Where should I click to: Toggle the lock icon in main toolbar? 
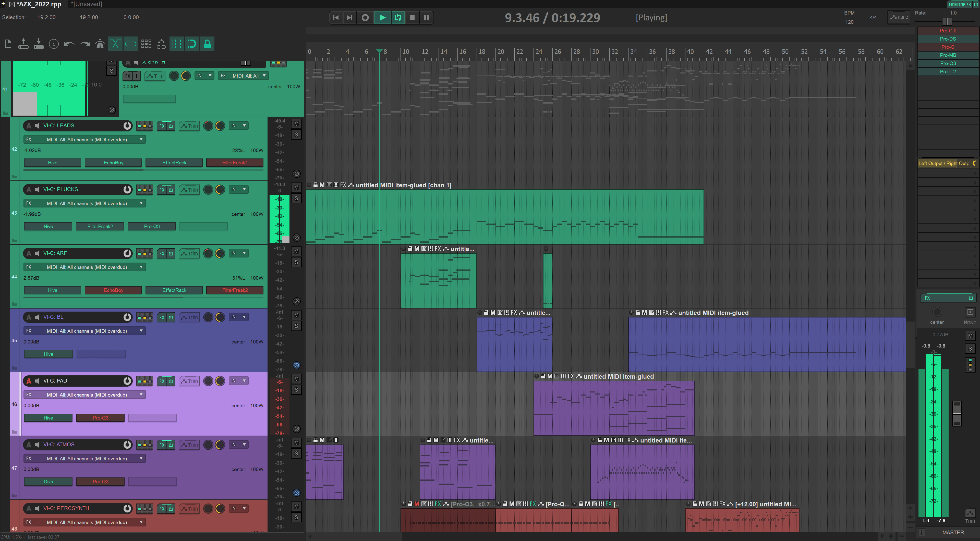pos(207,44)
